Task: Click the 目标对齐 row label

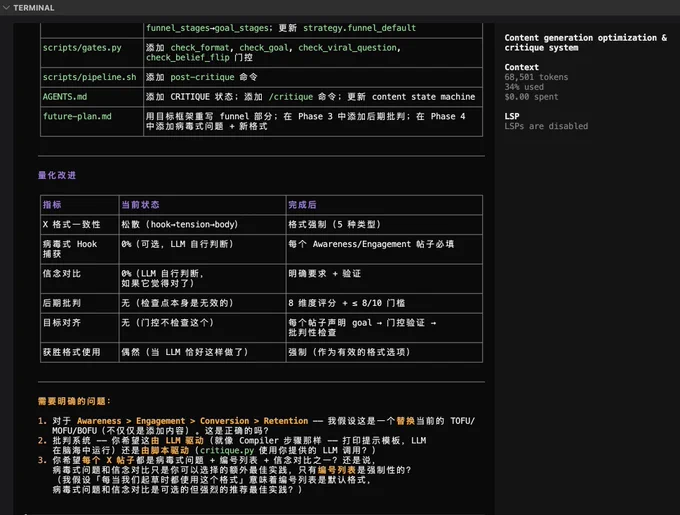Action: click(62, 323)
